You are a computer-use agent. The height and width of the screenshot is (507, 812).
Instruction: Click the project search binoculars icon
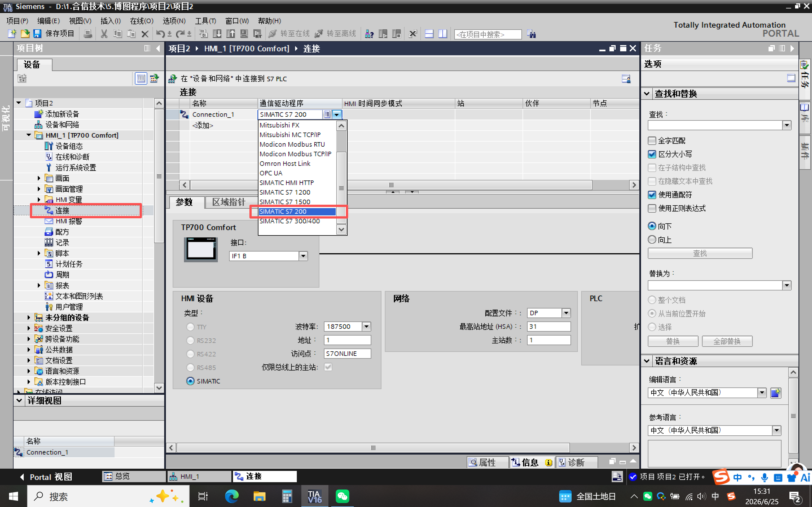pos(531,34)
